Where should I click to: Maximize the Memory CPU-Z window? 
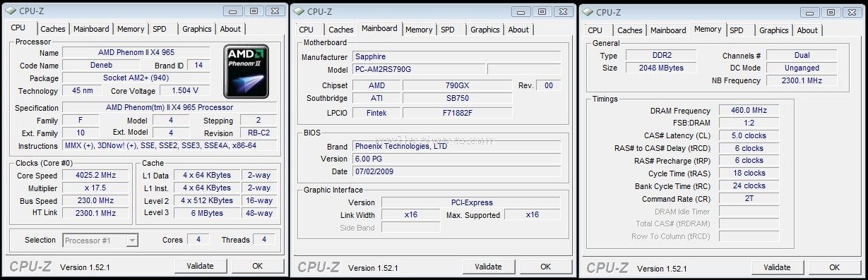coord(831,12)
